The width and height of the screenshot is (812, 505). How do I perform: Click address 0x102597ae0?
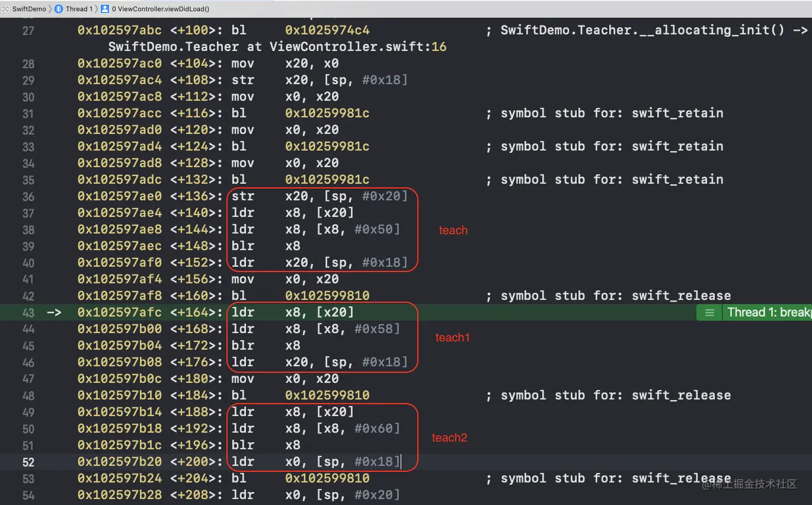tap(120, 196)
